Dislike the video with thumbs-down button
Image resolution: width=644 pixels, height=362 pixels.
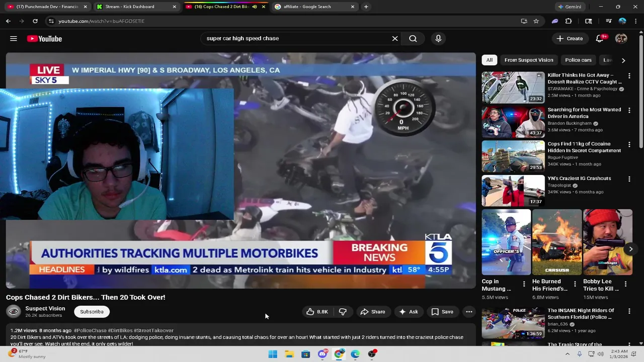tap(343, 312)
